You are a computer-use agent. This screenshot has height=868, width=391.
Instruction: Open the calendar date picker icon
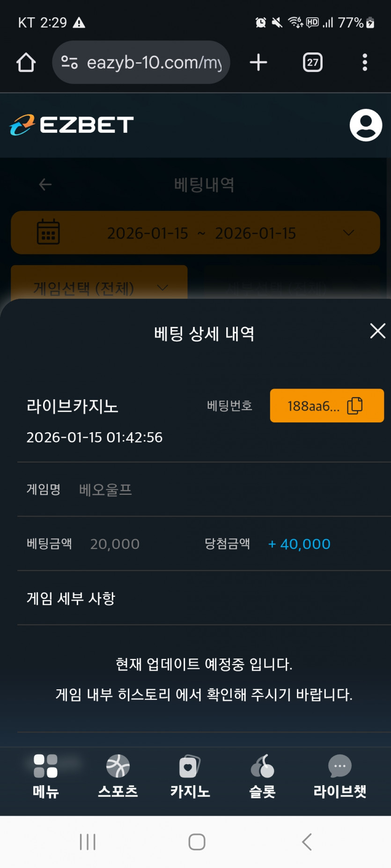click(x=48, y=232)
